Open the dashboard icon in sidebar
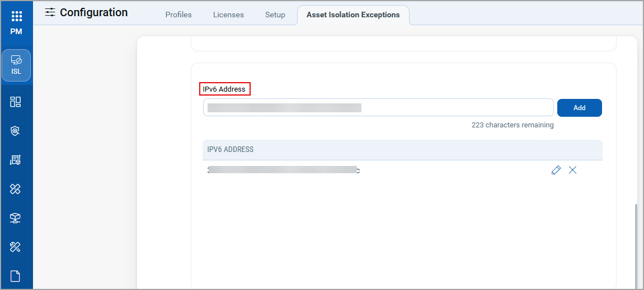 [x=16, y=102]
